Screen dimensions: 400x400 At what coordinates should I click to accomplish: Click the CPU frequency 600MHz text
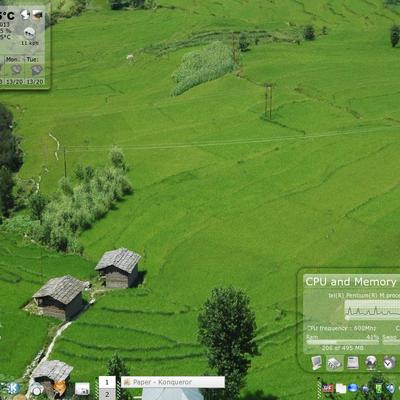coord(341,328)
